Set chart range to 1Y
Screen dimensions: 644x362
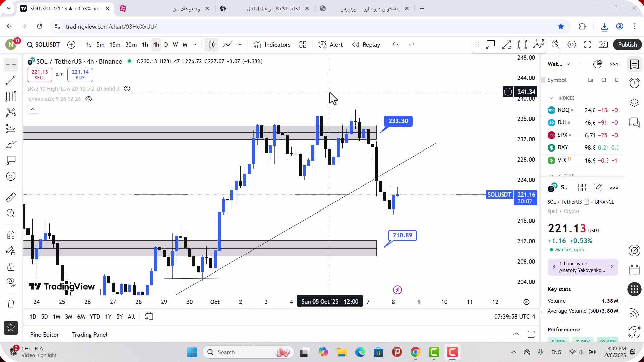coord(108,317)
